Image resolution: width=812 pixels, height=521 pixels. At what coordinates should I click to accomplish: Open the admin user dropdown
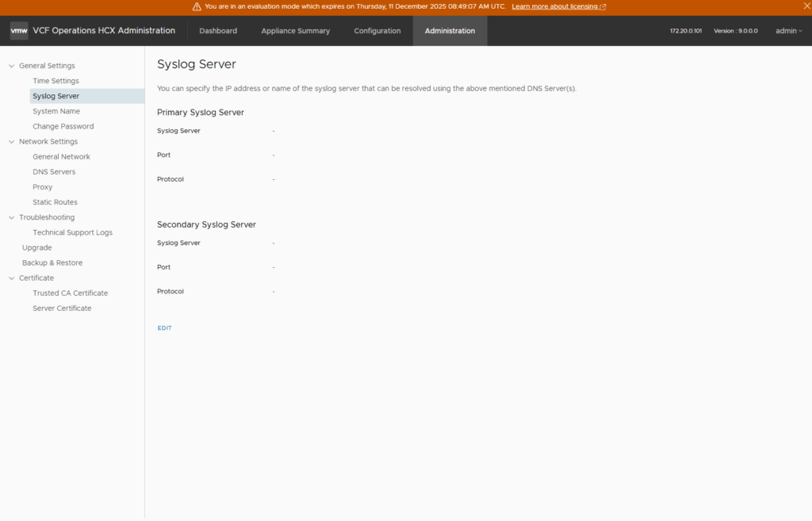pyautogui.click(x=788, y=31)
